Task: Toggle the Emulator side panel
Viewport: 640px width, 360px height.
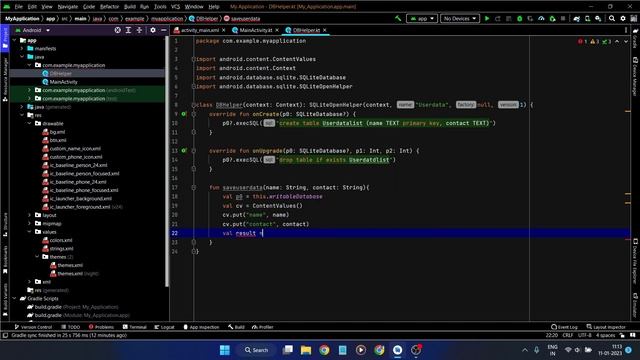Action: point(635,305)
